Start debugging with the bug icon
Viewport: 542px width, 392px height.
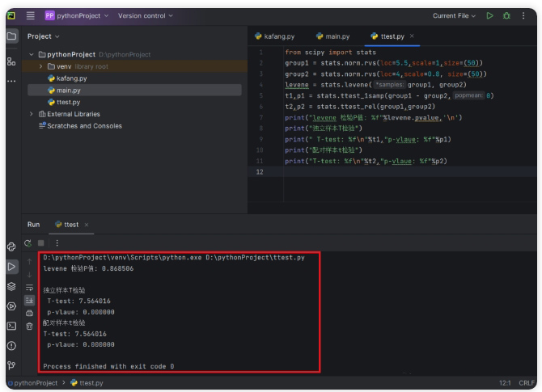tap(506, 15)
